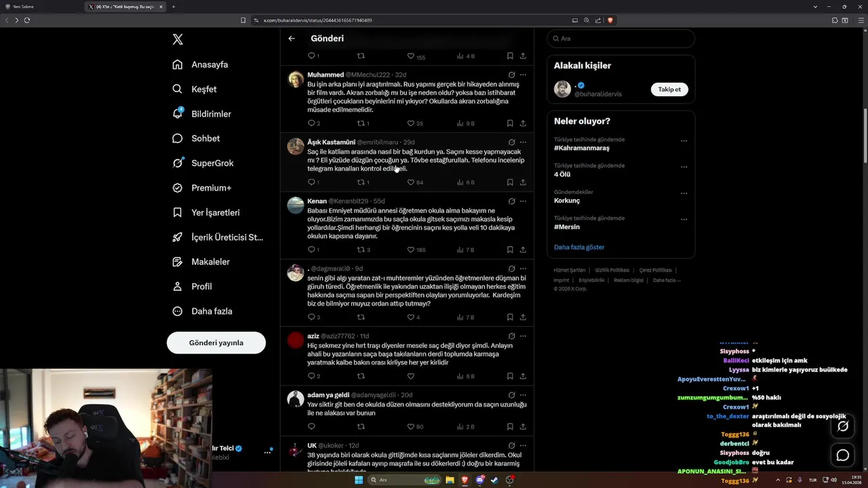Click Hizmet Şartları footer link

(570, 270)
